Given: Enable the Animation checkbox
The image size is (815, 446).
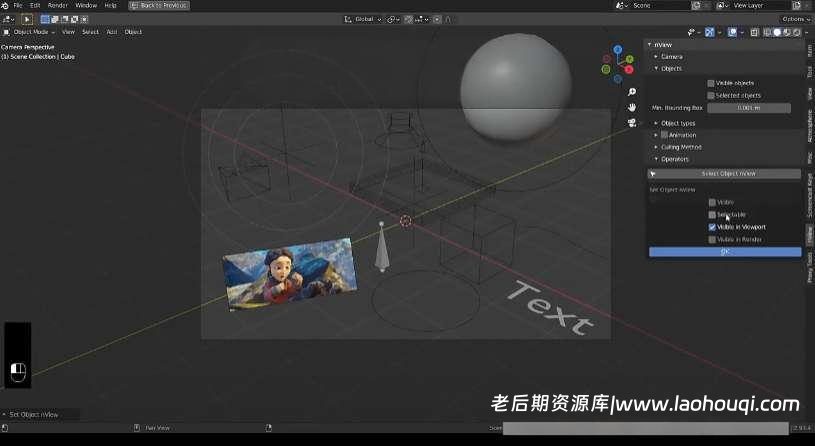Looking at the screenshot, I should click(664, 135).
